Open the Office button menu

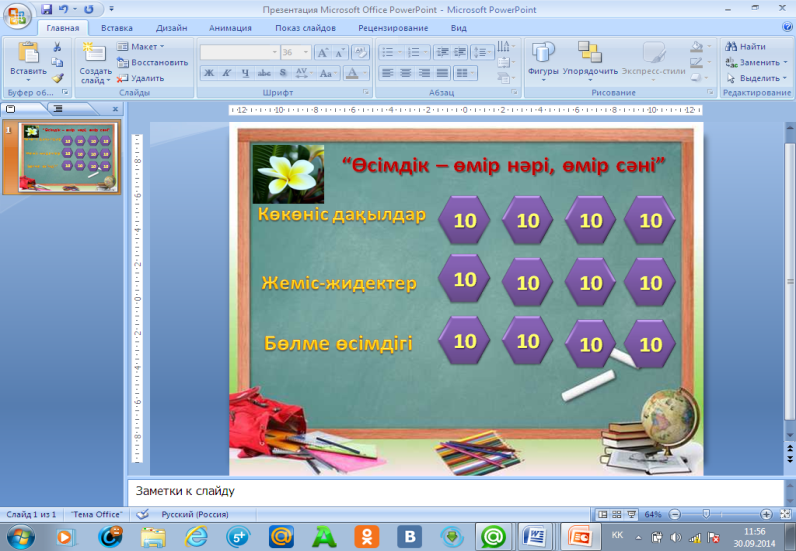[16, 16]
